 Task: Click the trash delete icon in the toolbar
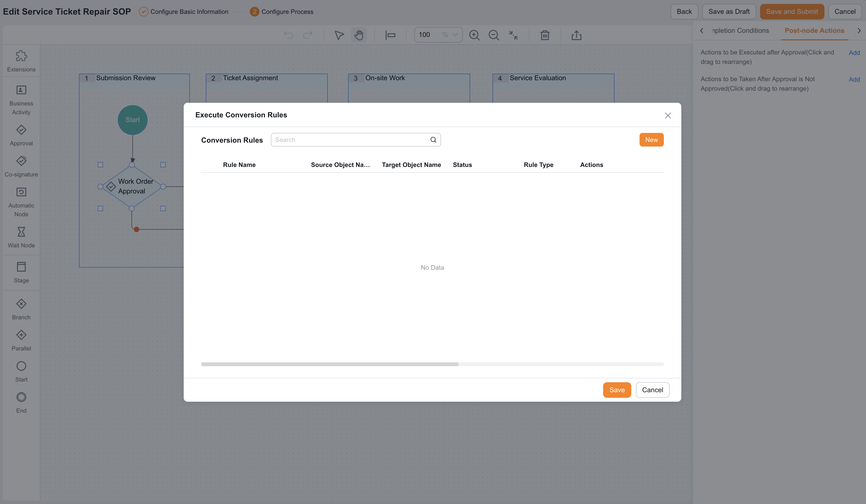click(x=545, y=35)
